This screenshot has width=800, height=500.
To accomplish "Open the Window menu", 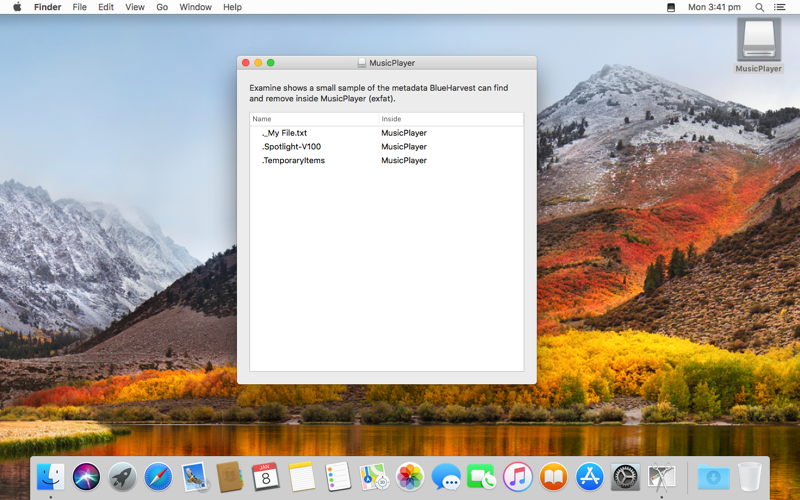I will (195, 7).
